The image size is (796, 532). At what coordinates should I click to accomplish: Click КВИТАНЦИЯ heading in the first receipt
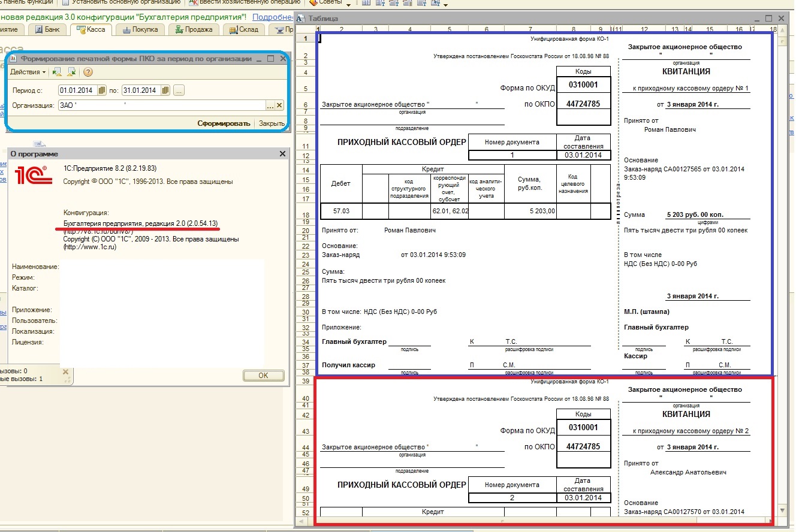[686, 71]
